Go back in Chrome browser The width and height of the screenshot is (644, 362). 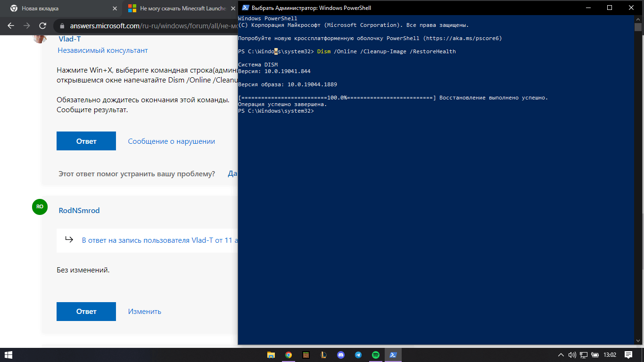point(11,26)
